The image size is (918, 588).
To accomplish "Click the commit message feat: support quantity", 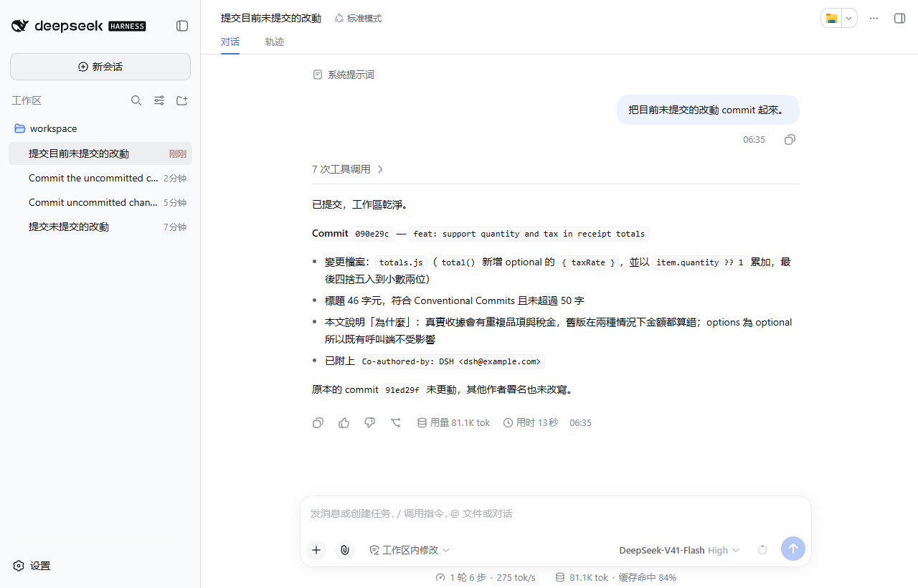I will tap(529, 234).
